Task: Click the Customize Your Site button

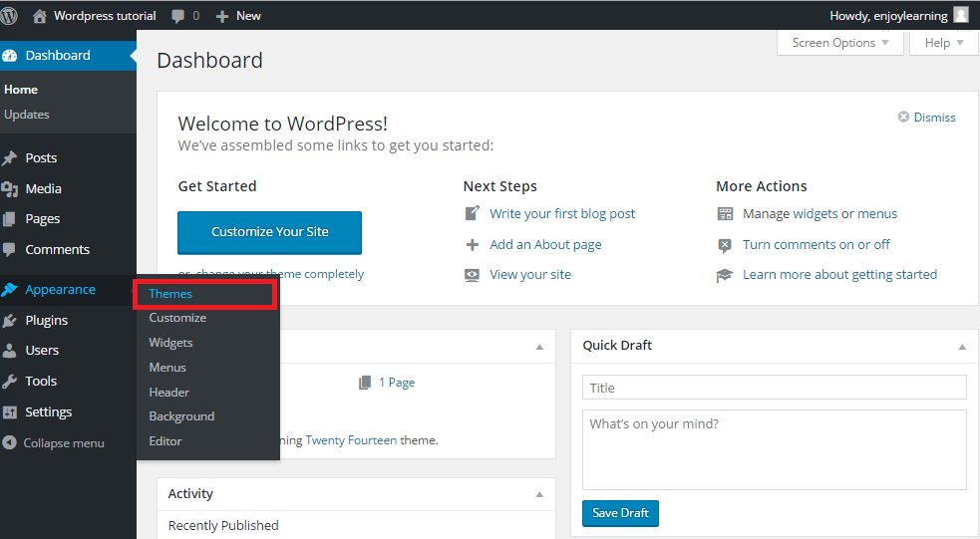Action: pos(269,232)
